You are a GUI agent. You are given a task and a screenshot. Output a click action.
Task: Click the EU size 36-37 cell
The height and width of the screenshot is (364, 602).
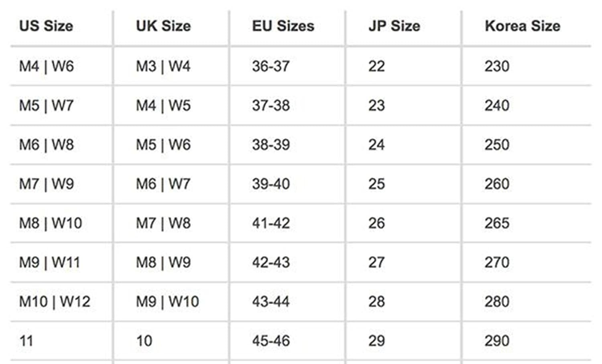click(271, 66)
